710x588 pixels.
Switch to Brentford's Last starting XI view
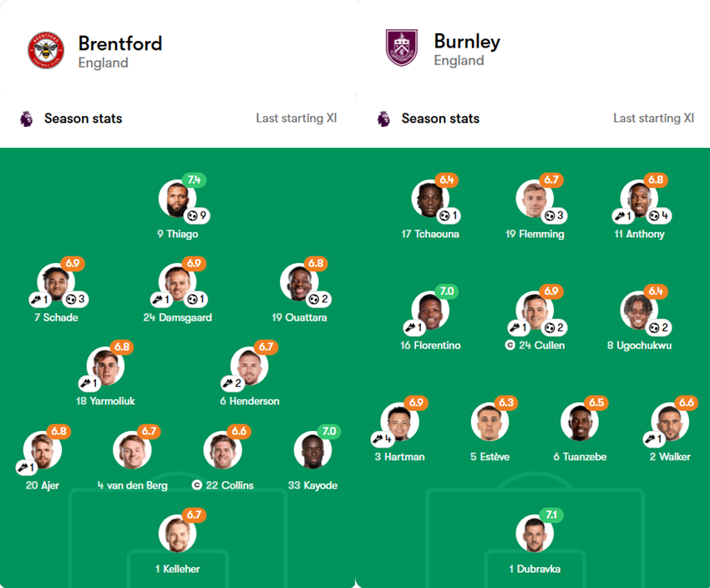(297, 119)
